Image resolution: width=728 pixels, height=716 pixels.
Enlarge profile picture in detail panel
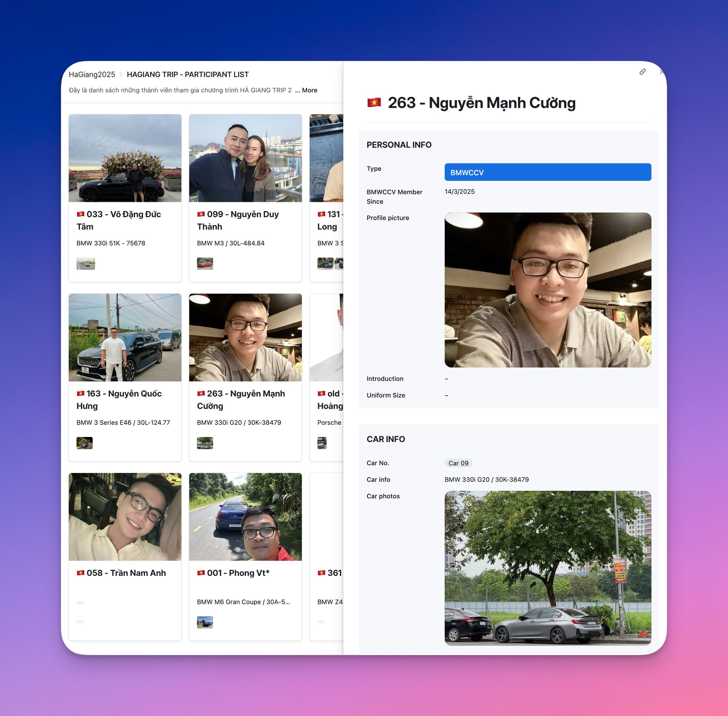(548, 290)
